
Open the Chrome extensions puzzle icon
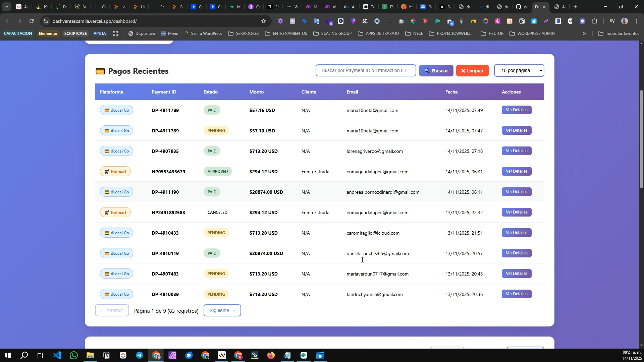[595, 21]
